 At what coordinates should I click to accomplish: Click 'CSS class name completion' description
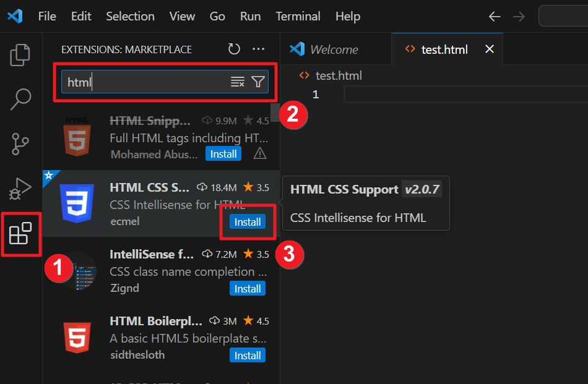(188, 271)
